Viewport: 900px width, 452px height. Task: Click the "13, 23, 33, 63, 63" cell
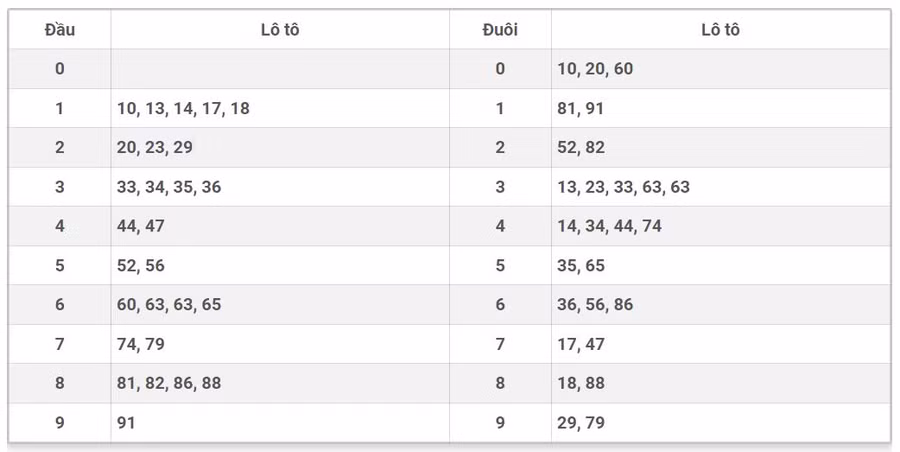[x=624, y=187]
